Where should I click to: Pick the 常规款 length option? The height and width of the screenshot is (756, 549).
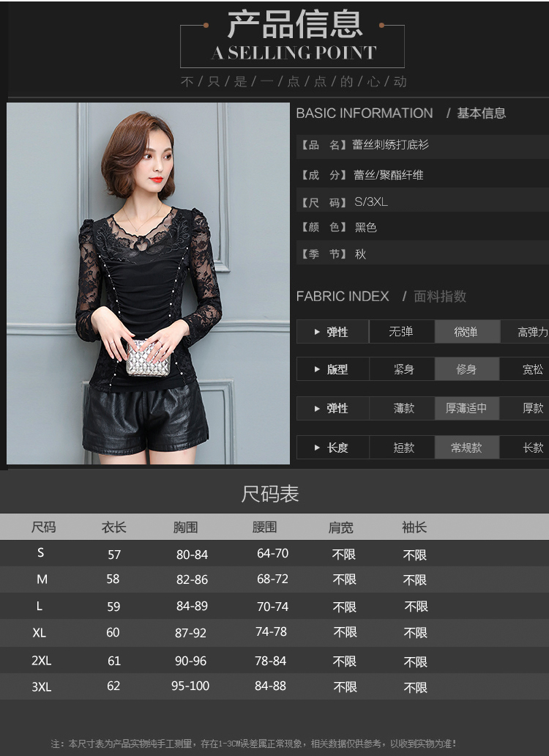pyautogui.click(x=466, y=448)
